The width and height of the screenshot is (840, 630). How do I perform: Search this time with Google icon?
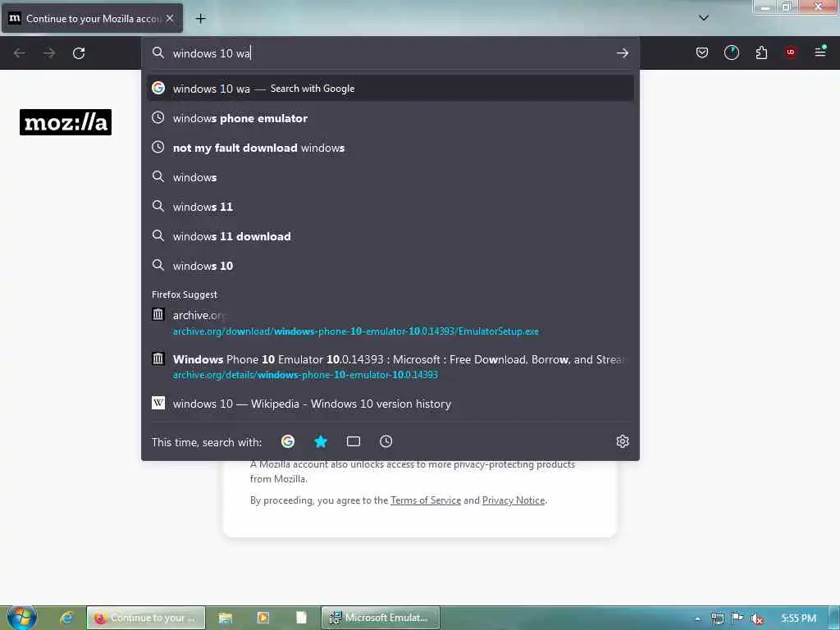(288, 441)
